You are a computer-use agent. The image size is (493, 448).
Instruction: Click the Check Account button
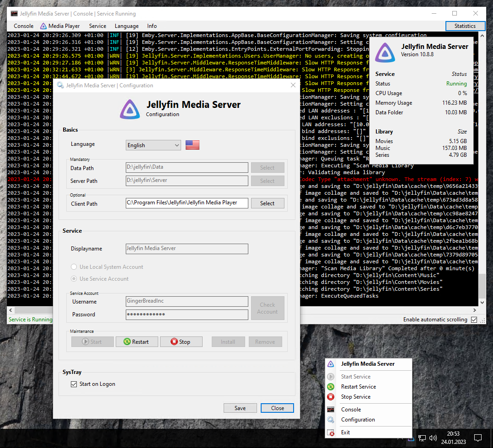pyautogui.click(x=268, y=308)
